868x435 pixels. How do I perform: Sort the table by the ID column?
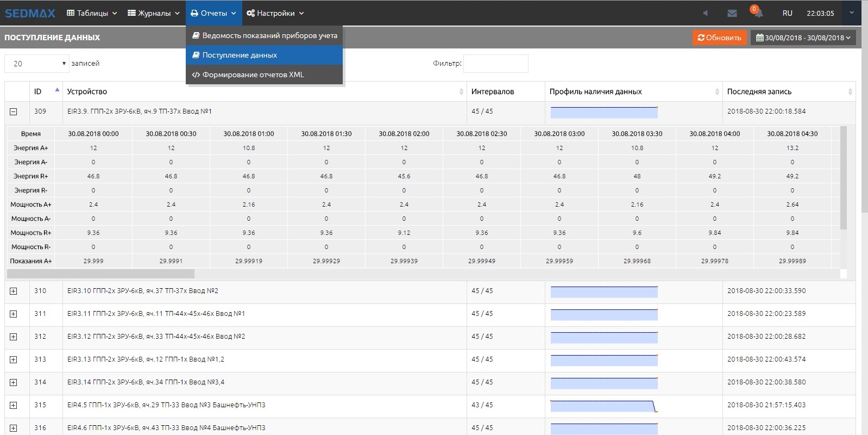(x=46, y=91)
